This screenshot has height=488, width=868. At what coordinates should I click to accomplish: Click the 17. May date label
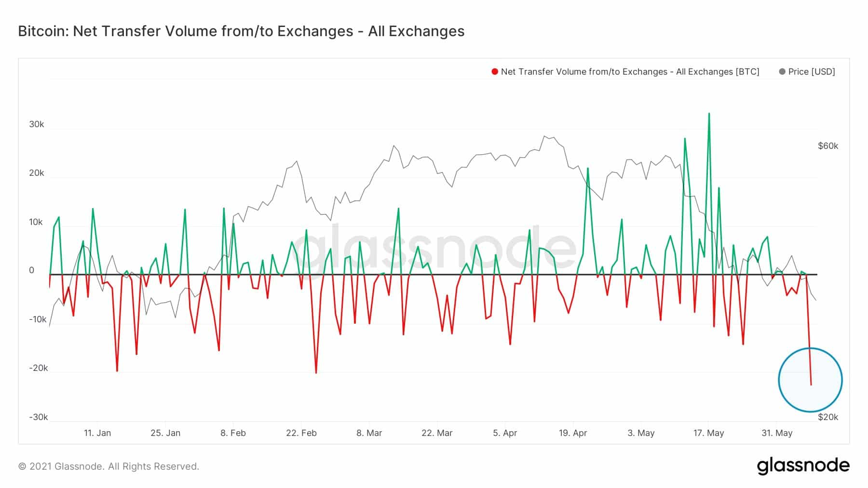[708, 433]
